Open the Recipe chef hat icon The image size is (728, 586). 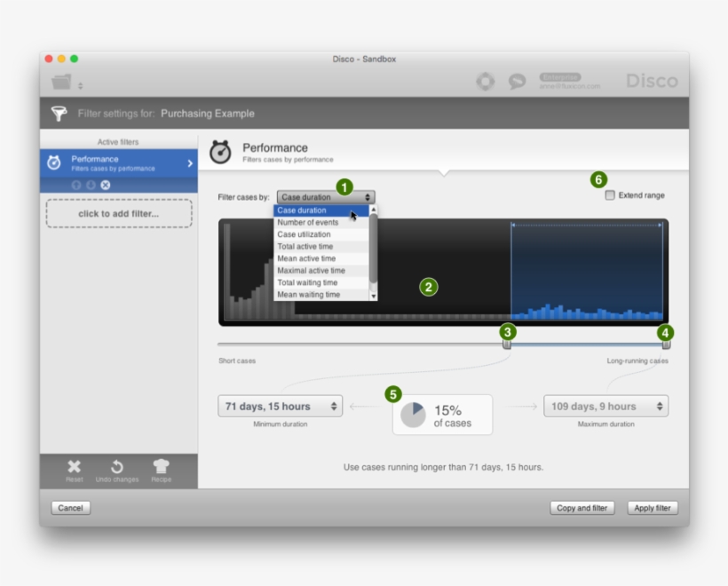pyautogui.click(x=161, y=467)
